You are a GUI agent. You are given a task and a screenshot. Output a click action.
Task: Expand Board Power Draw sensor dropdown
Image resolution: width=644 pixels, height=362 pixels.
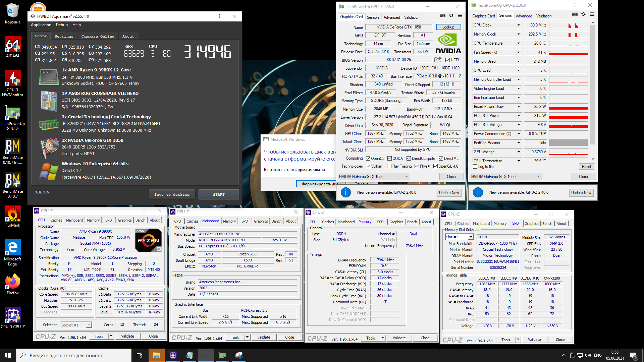519,107
